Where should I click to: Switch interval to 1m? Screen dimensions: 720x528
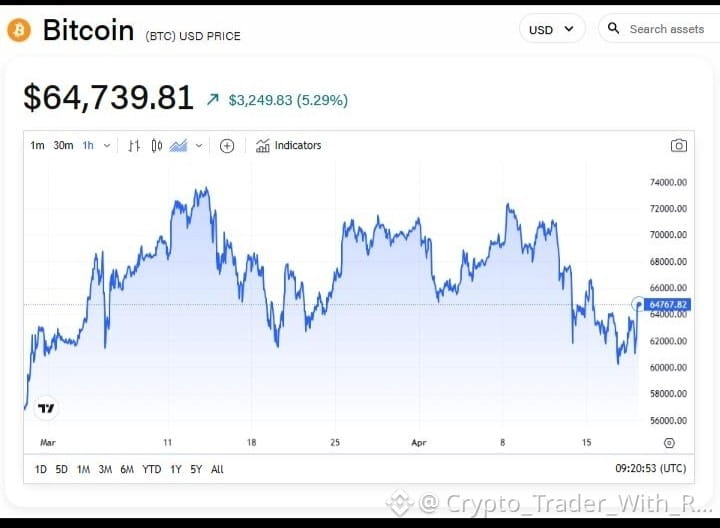coord(37,146)
